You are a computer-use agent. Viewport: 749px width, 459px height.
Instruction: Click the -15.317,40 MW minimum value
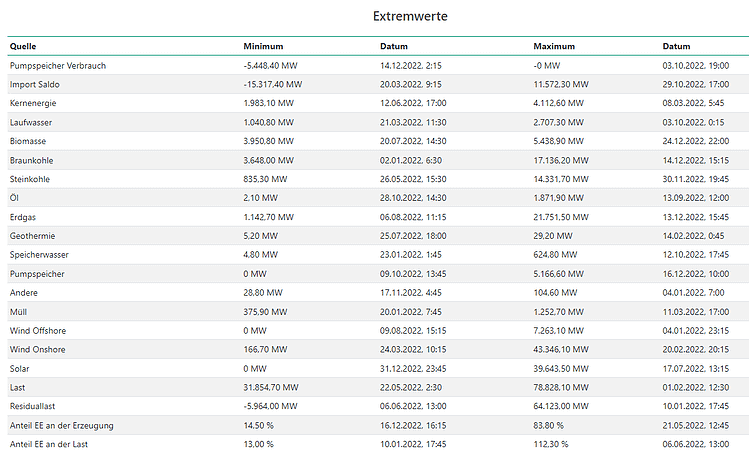coord(272,84)
